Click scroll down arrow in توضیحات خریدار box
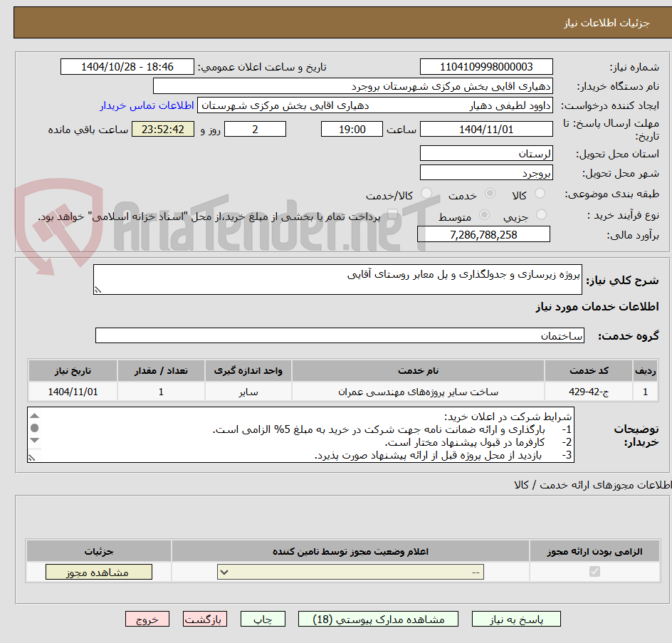The height and width of the screenshot is (643, 672). (x=35, y=440)
